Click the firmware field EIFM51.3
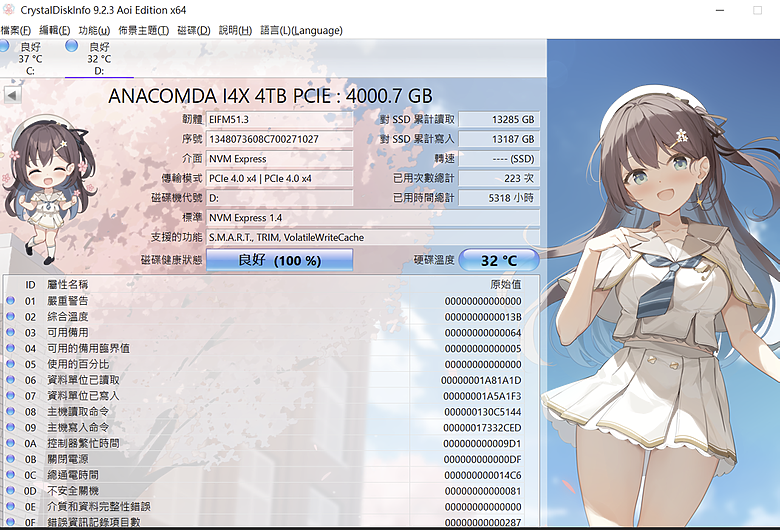The height and width of the screenshot is (530, 780). tap(280, 119)
